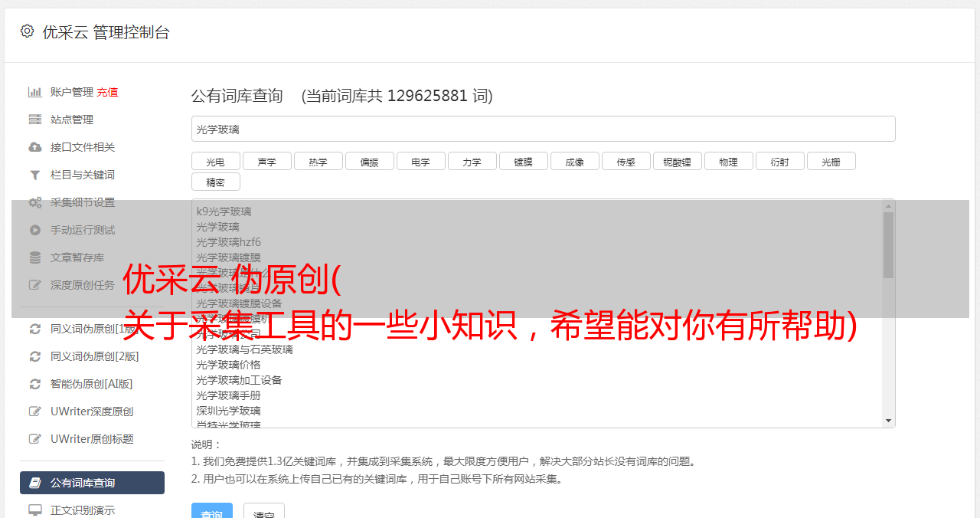Pick the 镀膜 tag
Viewport: 980px width, 518px height.
pyautogui.click(x=523, y=161)
